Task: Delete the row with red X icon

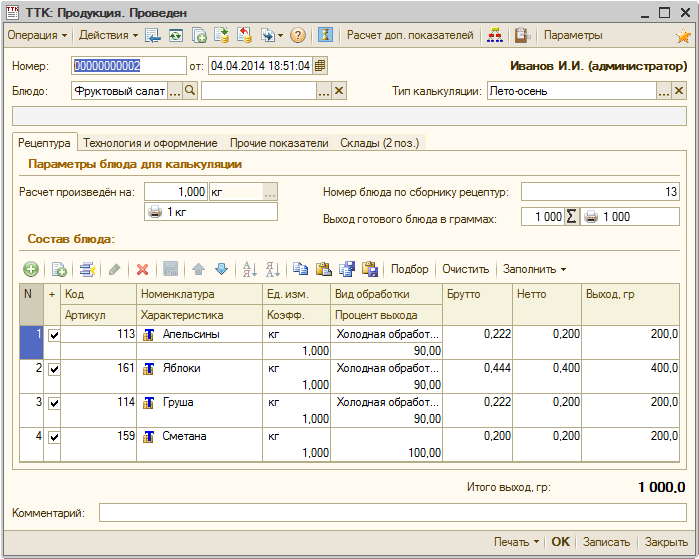Action: [x=143, y=269]
